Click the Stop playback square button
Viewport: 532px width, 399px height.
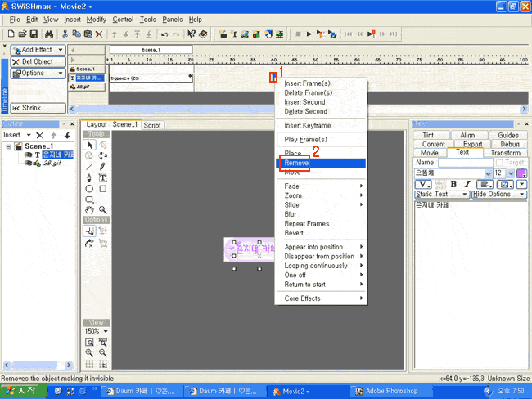(x=298, y=34)
